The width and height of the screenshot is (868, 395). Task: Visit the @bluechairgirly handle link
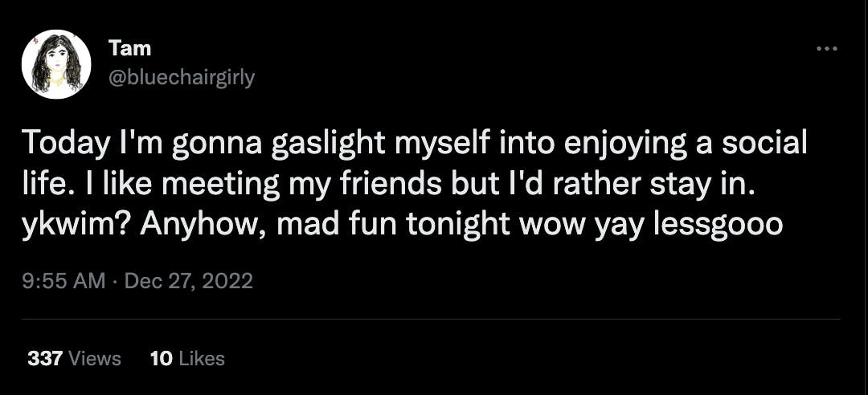tap(181, 77)
